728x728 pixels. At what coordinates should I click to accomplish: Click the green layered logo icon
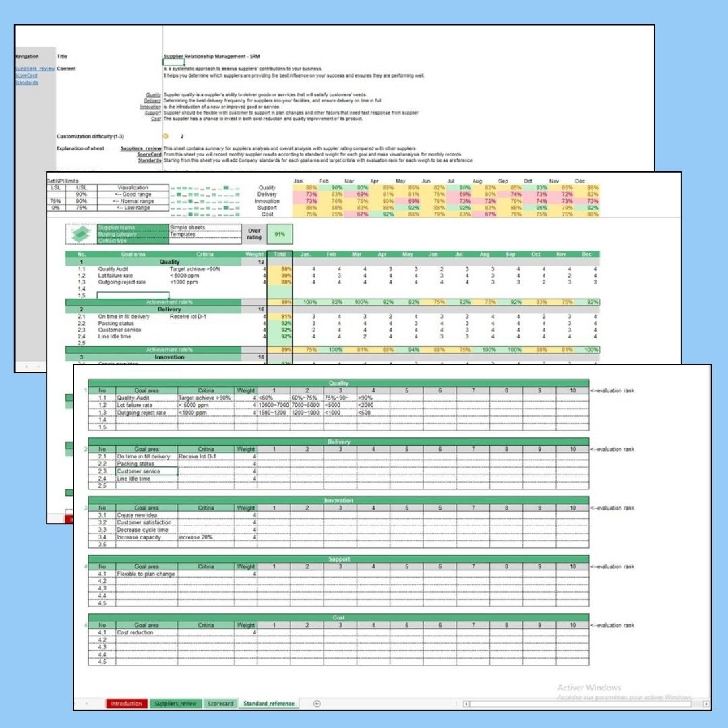pyautogui.click(x=81, y=234)
